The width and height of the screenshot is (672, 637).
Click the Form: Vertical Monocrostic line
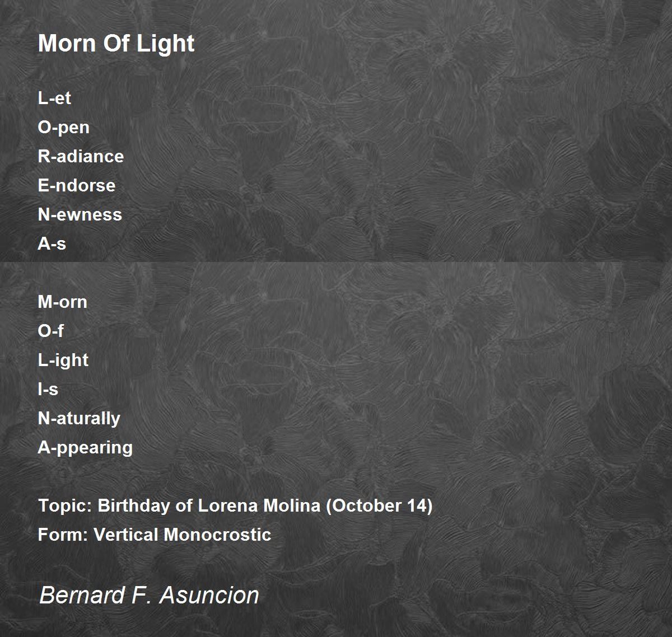pyautogui.click(x=155, y=535)
